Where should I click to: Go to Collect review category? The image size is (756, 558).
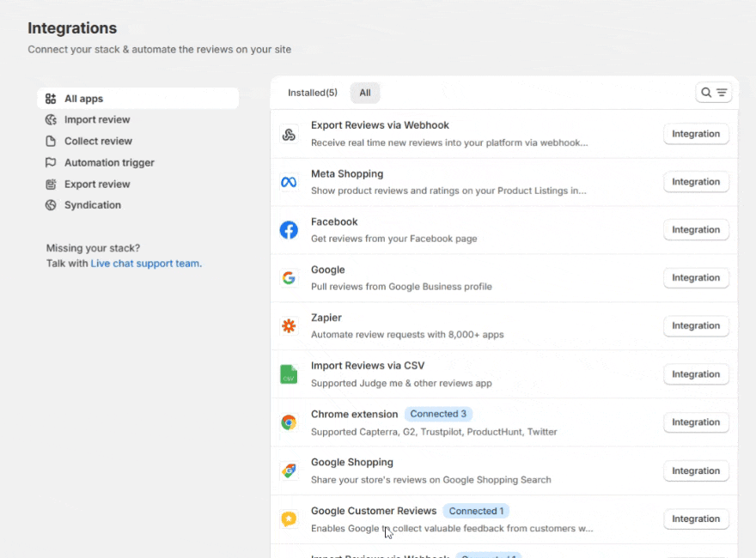click(x=138, y=141)
